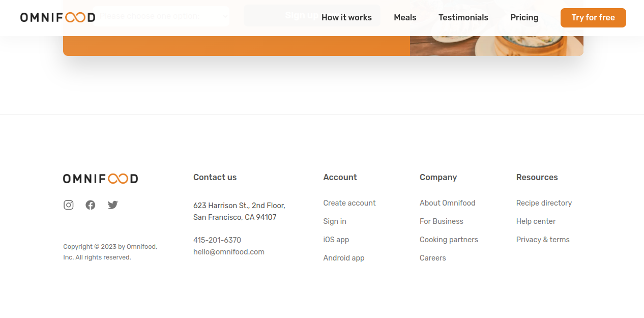644x318 pixels.
Task: Open the Instagram social icon
Action: point(69,205)
